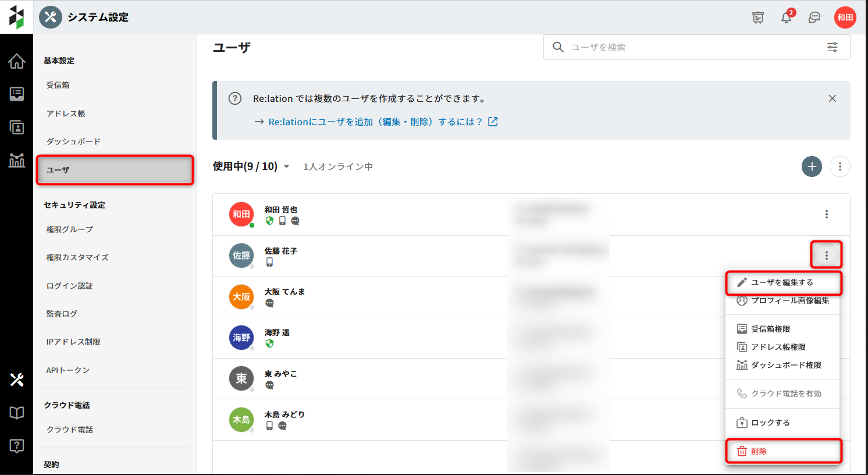Open the notification bell icon
868x475 pixels.
[x=786, y=17]
